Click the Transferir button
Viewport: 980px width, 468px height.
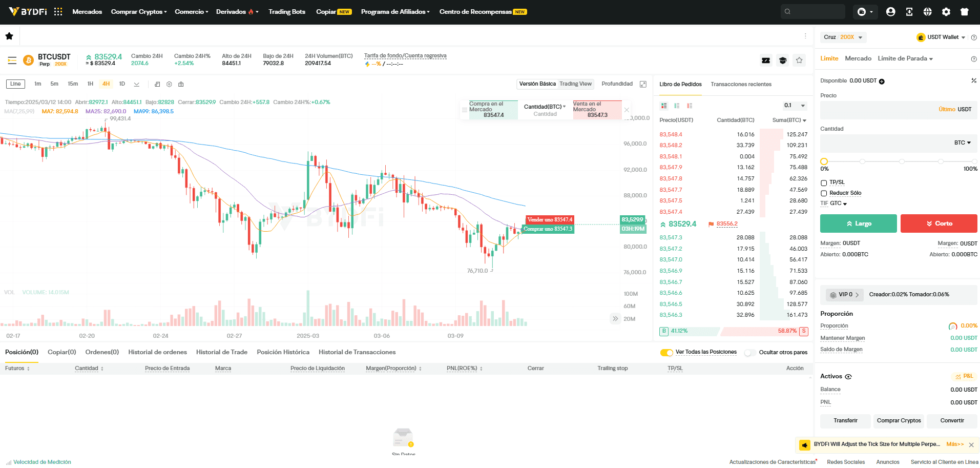pos(845,421)
